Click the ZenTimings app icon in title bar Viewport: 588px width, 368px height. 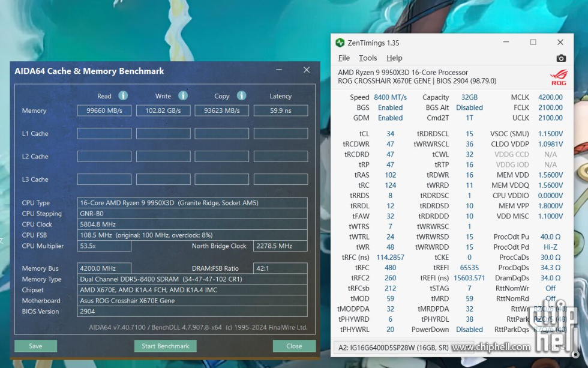click(x=340, y=43)
